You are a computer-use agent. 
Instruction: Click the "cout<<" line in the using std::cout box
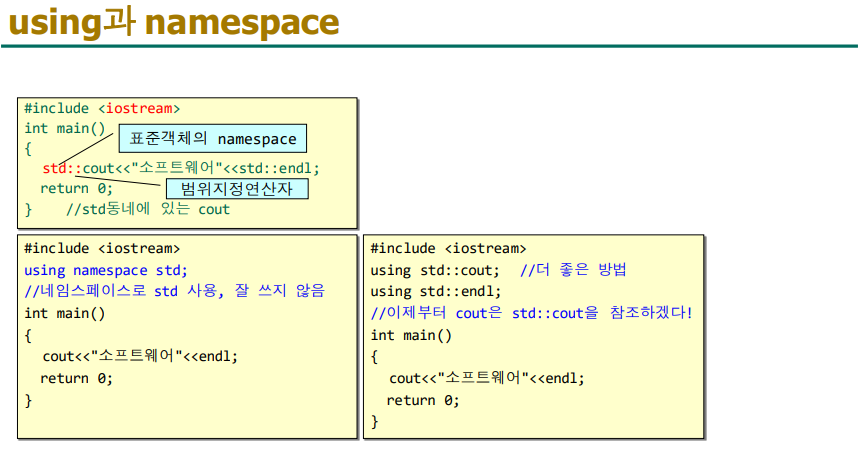point(487,378)
